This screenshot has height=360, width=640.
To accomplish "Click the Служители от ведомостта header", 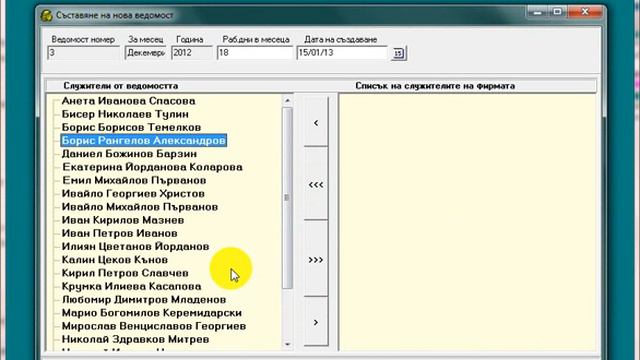I will (x=120, y=86).
